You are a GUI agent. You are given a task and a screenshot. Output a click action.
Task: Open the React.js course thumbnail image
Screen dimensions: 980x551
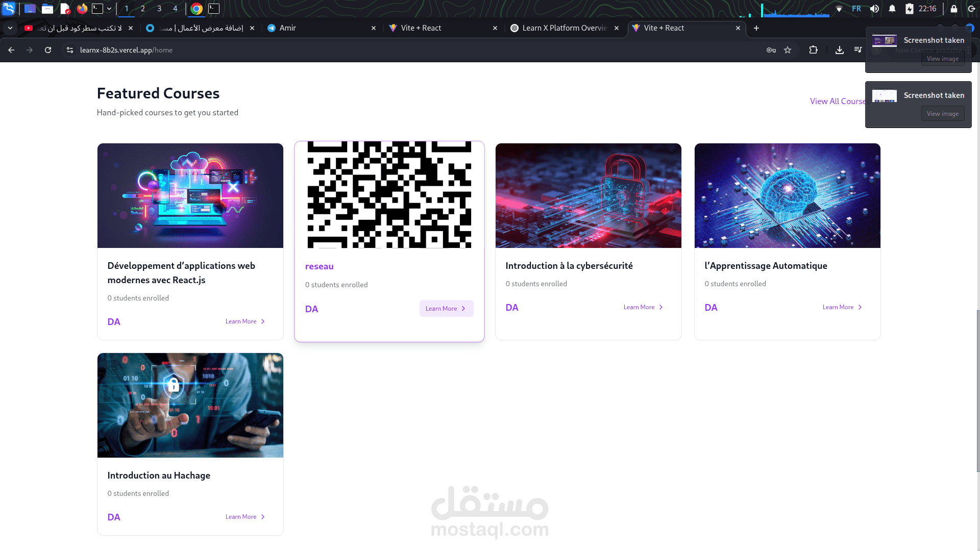(x=190, y=195)
